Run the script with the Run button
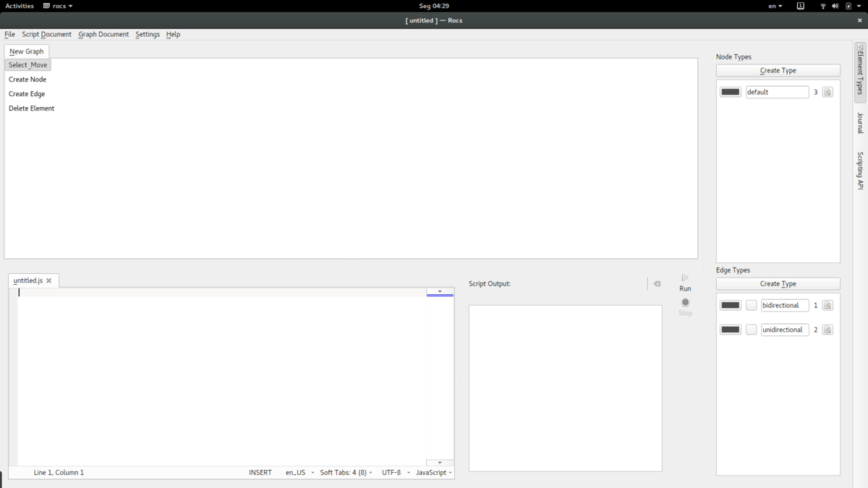 (x=685, y=282)
